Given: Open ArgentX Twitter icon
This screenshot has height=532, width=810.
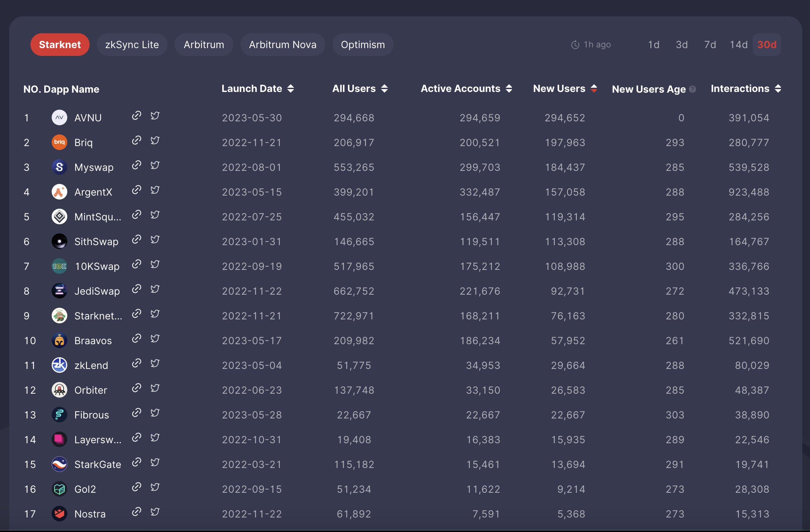Looking at the screenshot, I should point(155,190).
